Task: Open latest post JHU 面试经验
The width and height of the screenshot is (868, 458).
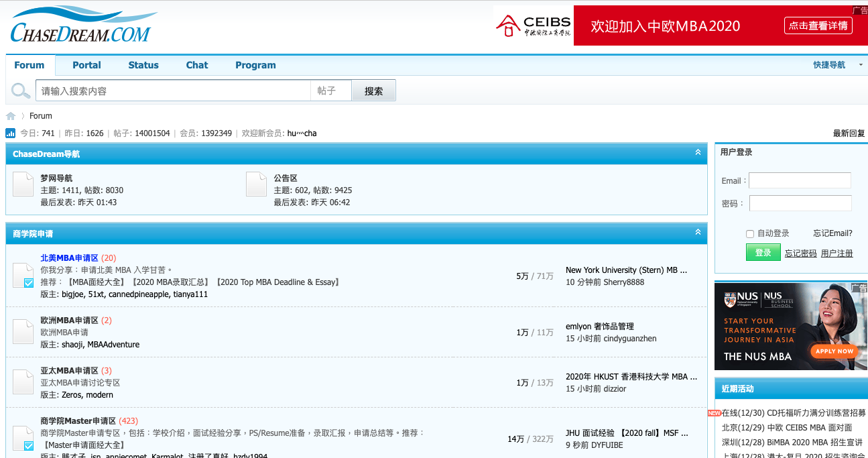Action: tap(627, 433)
